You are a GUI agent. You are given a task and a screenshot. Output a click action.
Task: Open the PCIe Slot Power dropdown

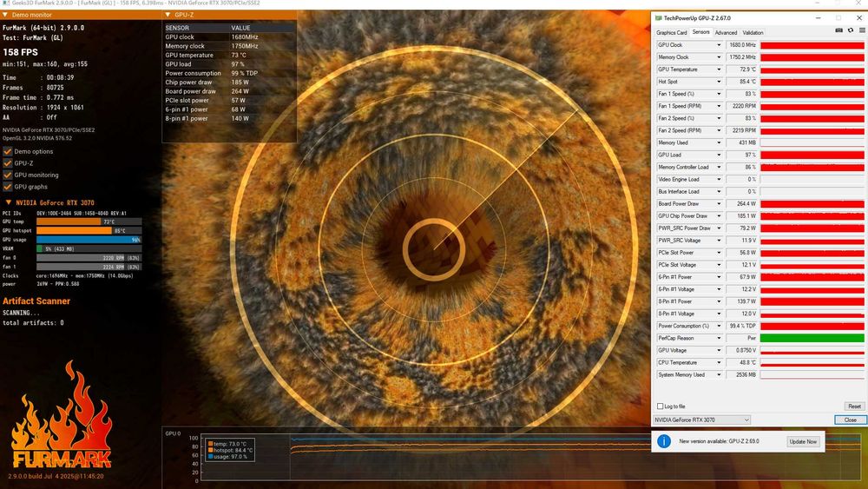(719, 252)
